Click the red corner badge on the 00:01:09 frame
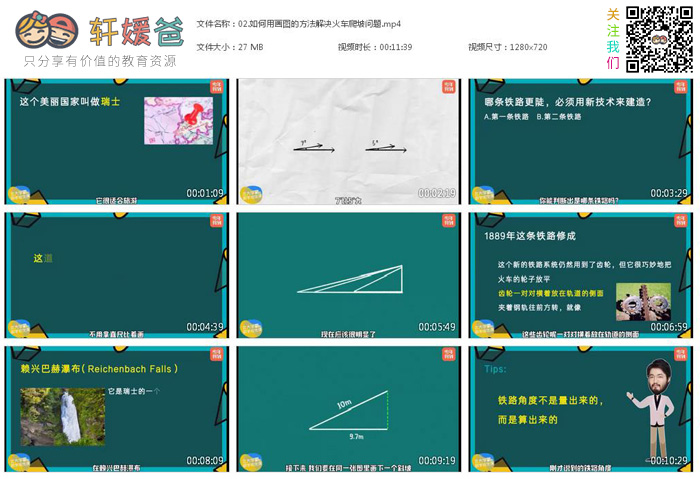Viewport: 700px width, 479px height. click(x=217, y=87)
